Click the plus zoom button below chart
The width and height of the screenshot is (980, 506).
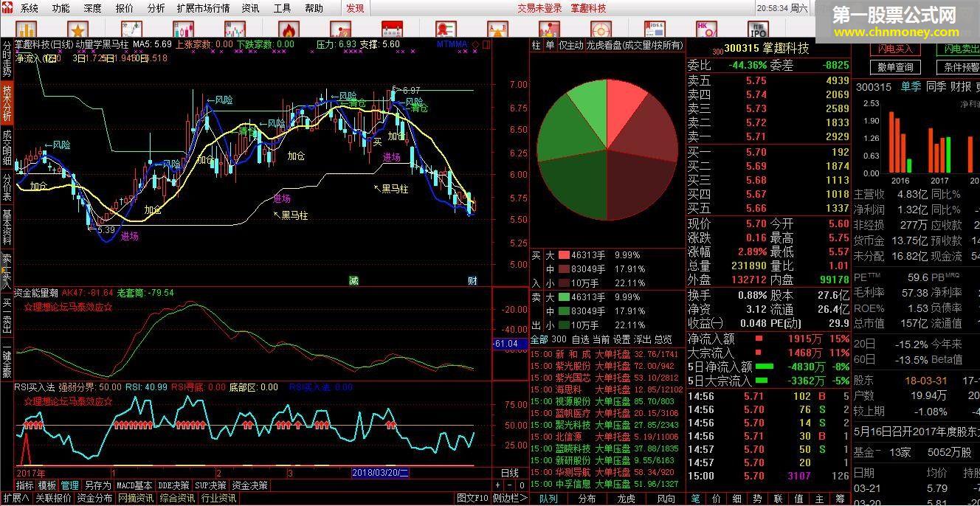[x=498, y=485]
